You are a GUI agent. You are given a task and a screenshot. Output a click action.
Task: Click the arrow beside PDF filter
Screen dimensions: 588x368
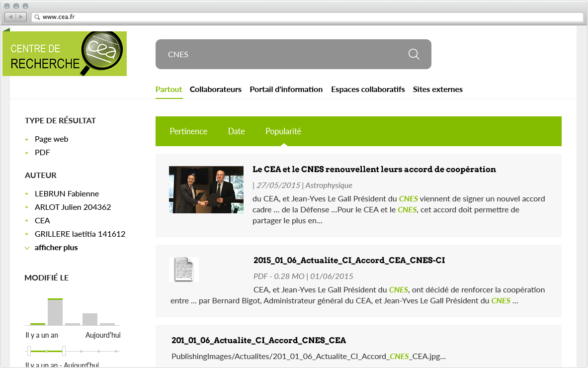click(27, 153)
